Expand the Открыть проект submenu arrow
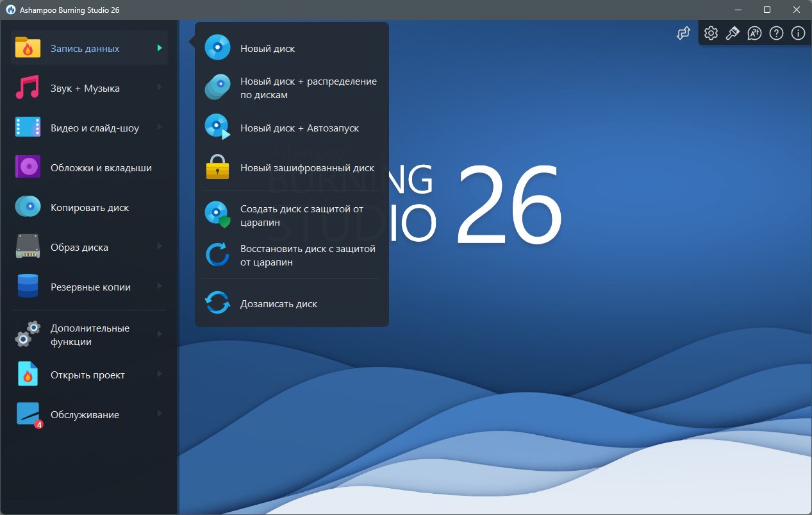 click(160, 375)
